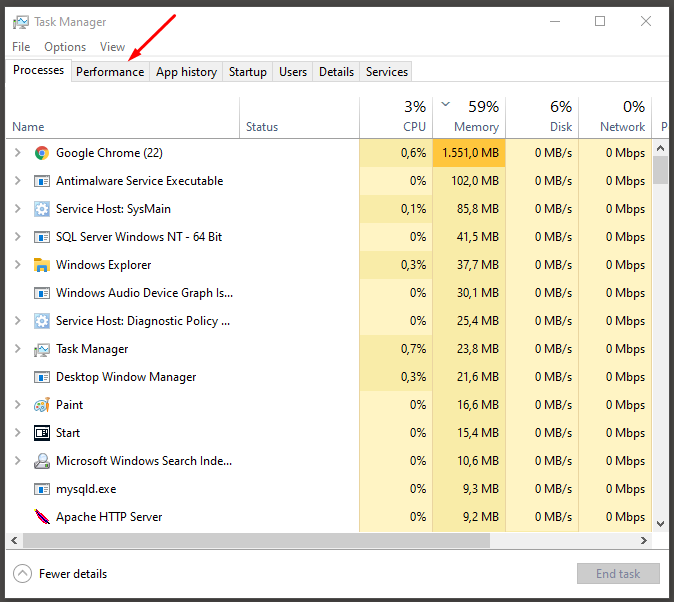This screenshot has height=602, width=674.
Task: Open the Options menu
Action: pos(65,46)
